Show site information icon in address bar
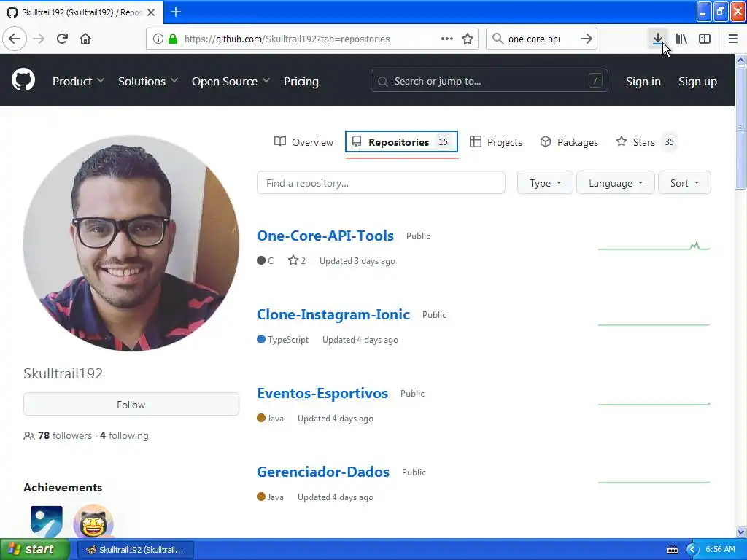The image size is (747, 560). 158,39
